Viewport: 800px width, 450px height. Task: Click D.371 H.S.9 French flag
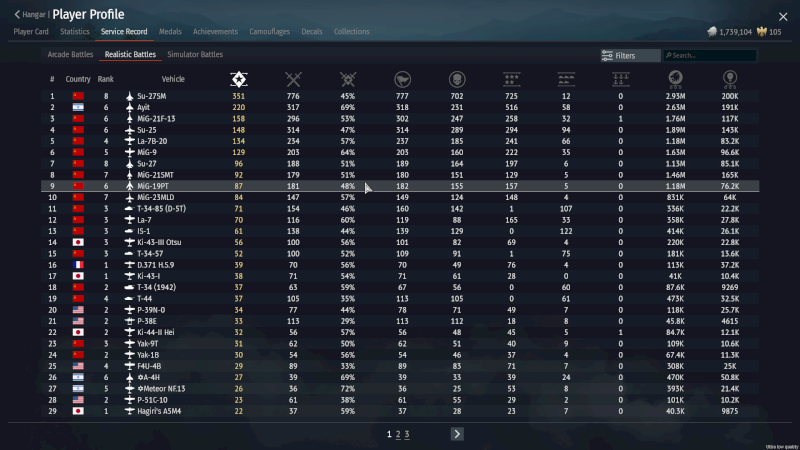(x=78, y=265)
